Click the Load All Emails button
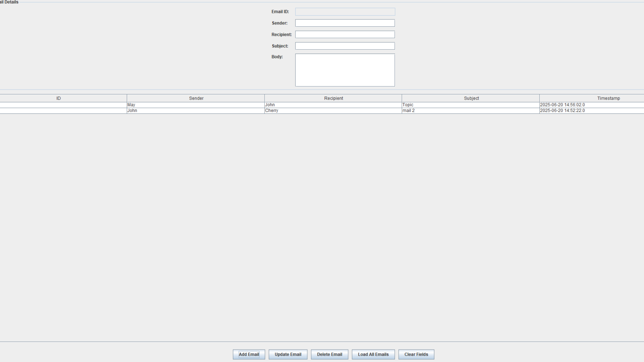 [x=373, y=354]
